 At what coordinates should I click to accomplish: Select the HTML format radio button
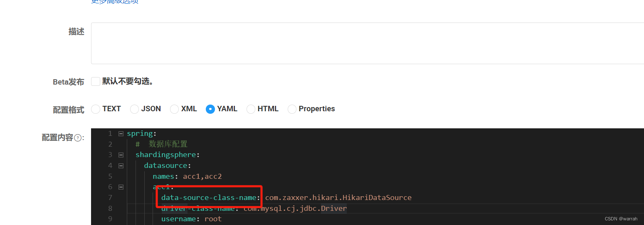[251, 109]
